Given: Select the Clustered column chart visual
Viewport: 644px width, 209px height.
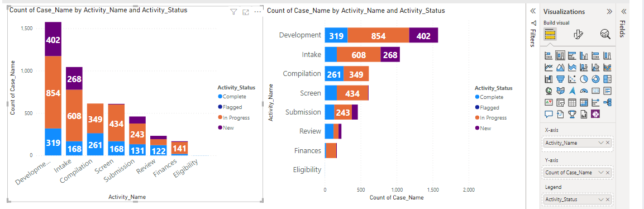Looking at the screenshot, I should click(583, 55).
